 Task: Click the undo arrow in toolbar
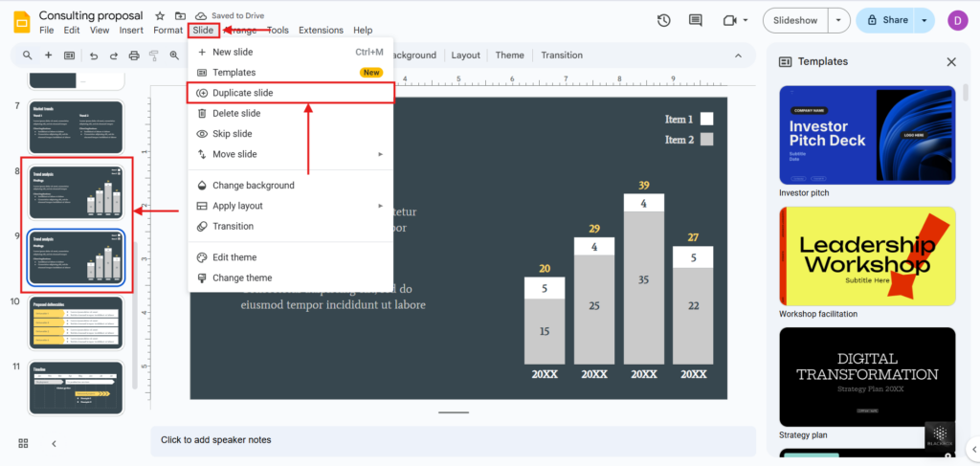tap(94, 55)
